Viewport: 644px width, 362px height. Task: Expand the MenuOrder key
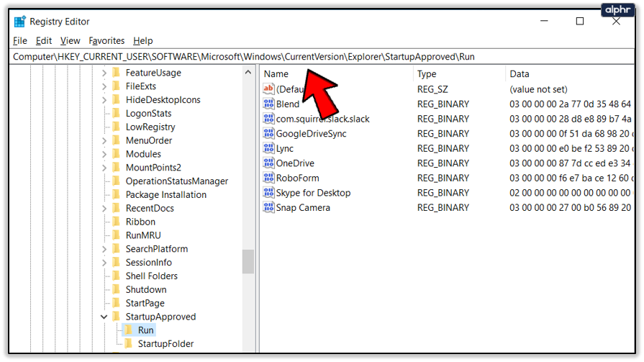coord(104,140)
